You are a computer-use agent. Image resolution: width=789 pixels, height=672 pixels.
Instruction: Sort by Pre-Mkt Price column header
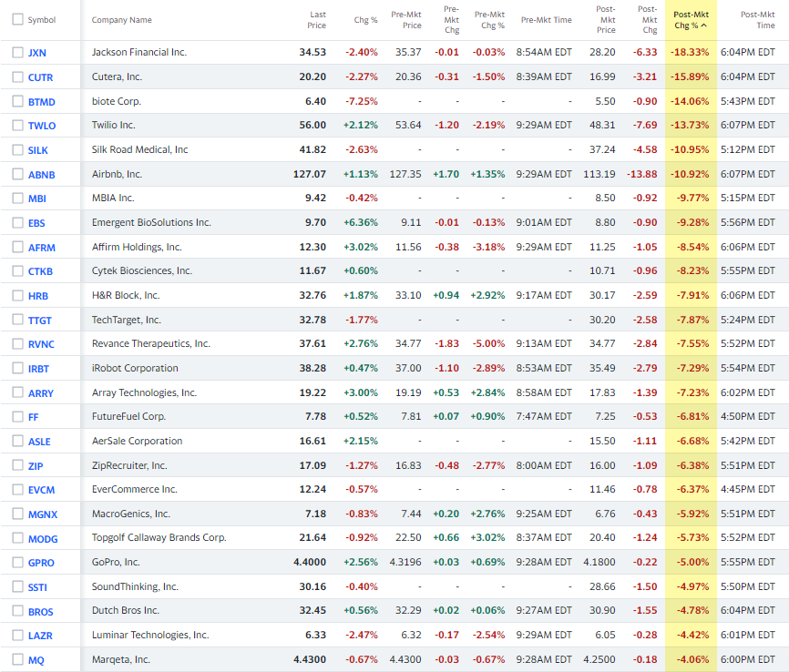click(x=406, y=20)
